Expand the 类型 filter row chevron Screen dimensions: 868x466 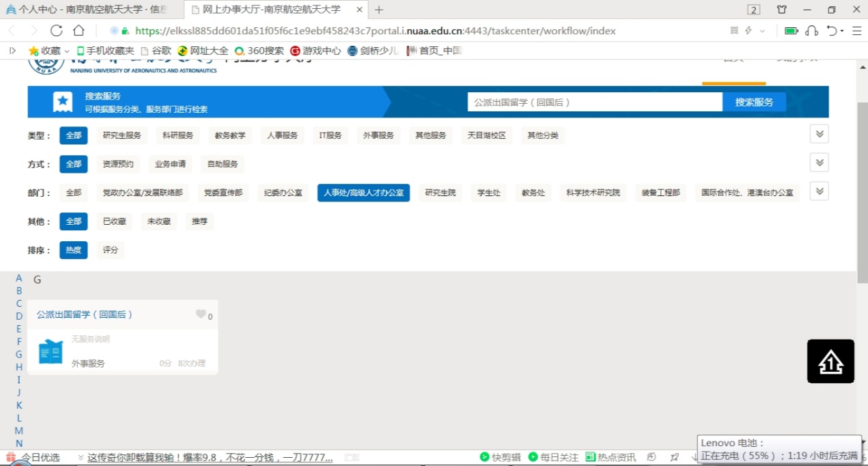819,134
